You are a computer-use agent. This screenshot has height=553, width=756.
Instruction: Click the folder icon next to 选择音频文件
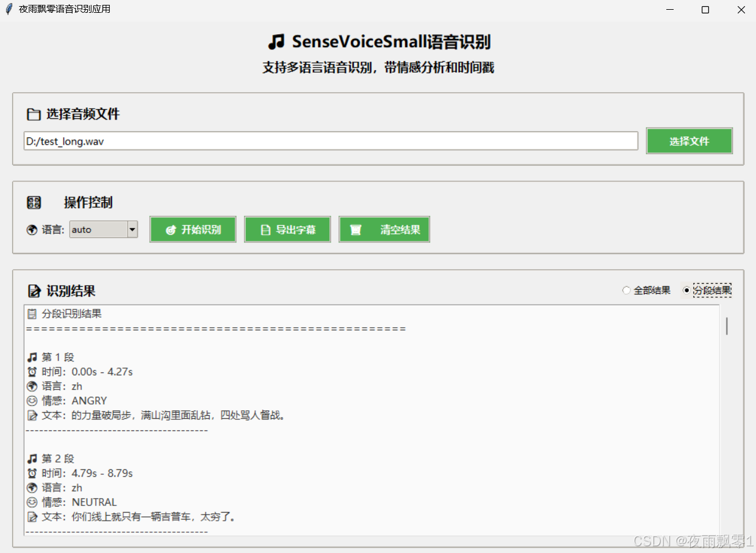tap(33, 114)
